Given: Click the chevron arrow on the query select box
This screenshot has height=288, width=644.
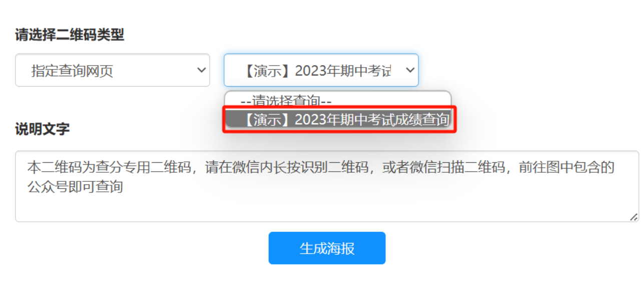Looking at the screenshot, I should pyautogui.click(x=410, y=70).
